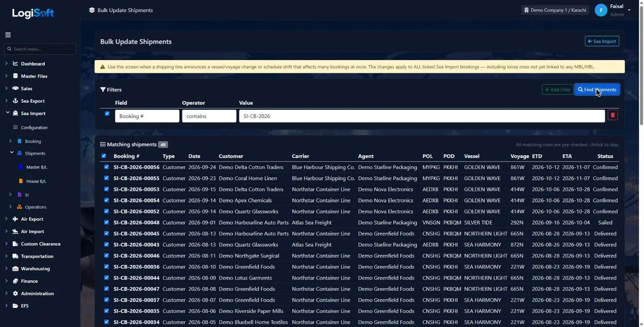
Task: Click the Administration gear icon
Action: (x=15, y=294)
